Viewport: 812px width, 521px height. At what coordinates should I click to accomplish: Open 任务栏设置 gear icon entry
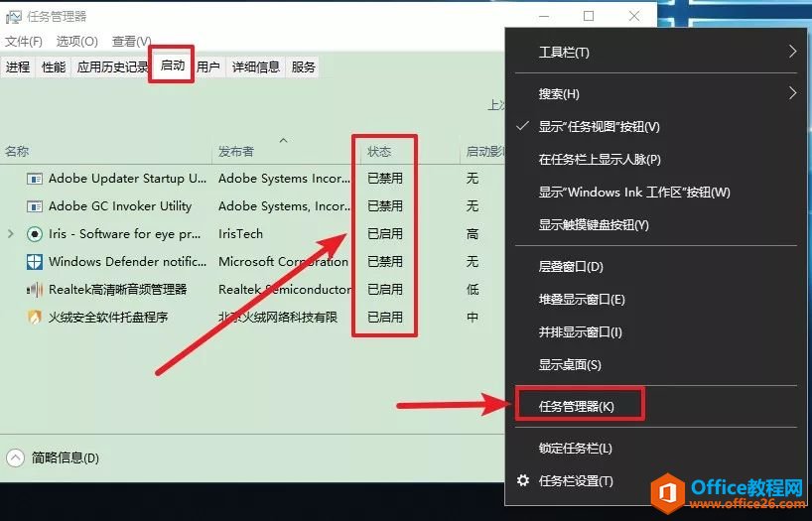click(524, 481)
